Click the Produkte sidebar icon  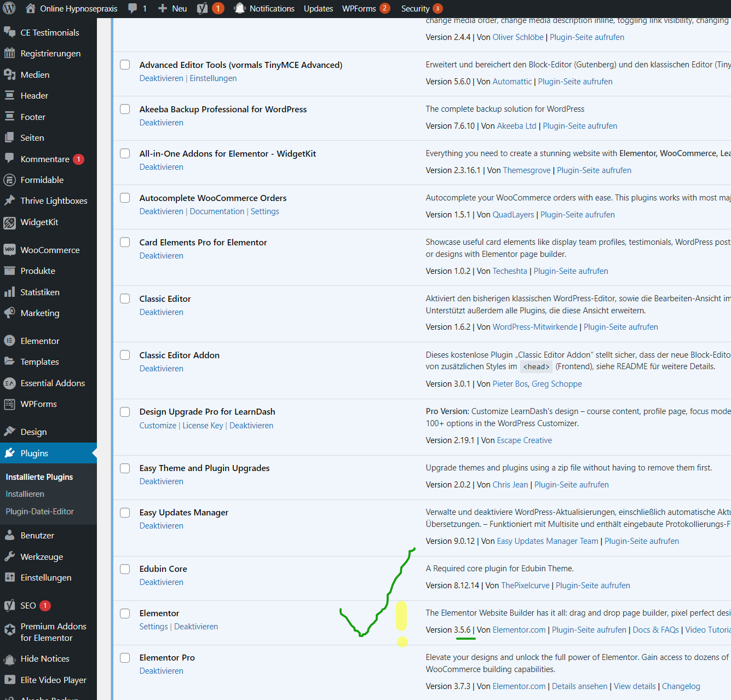click(x=9, y=271)
